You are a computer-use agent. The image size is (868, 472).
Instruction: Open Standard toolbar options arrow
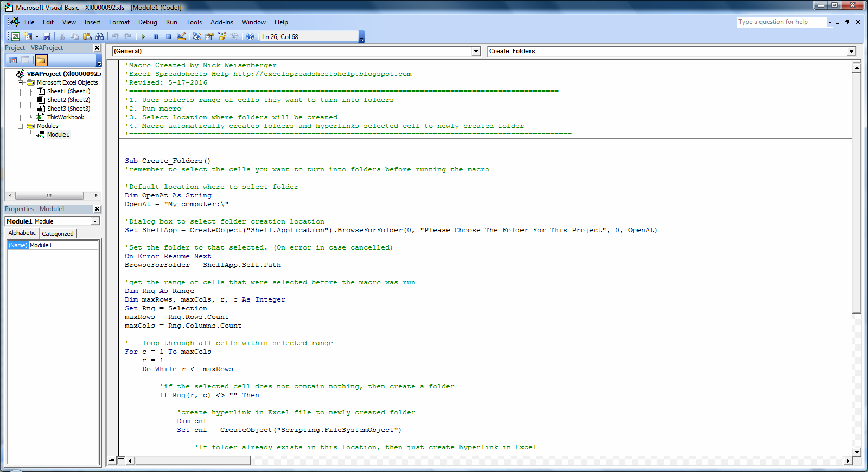pos(362,37)
